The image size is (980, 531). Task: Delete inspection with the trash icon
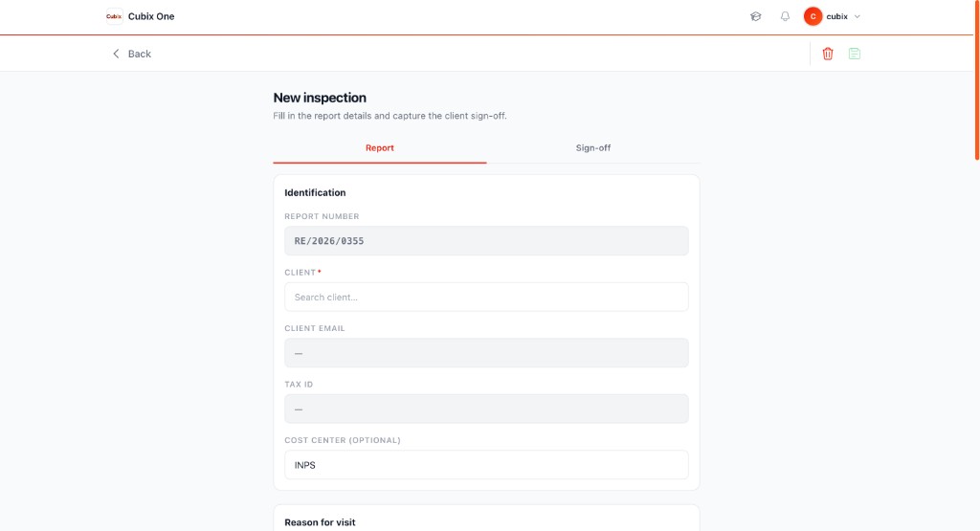828,54
